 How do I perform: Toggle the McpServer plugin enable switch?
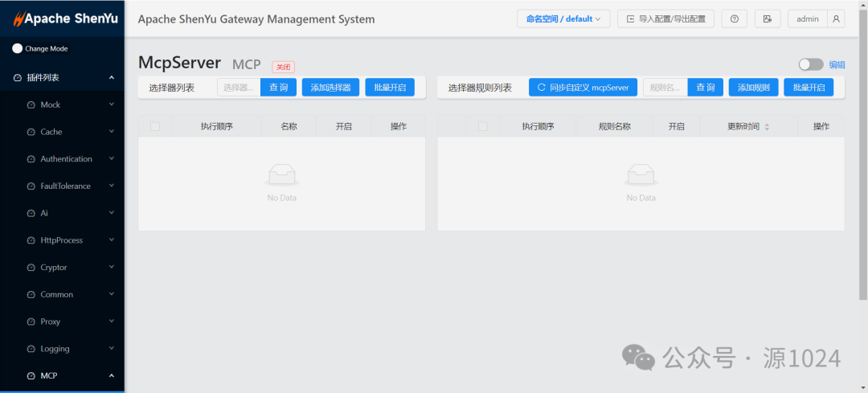point(811,65)
